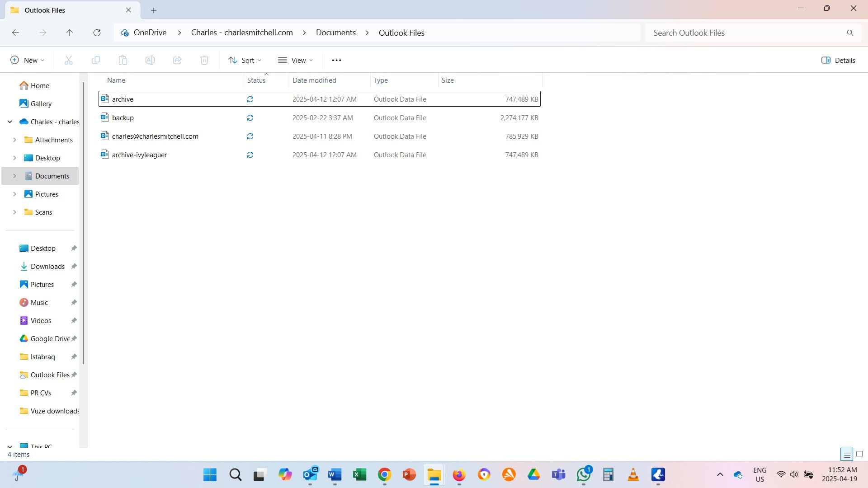Select the backup file row
The width and height of the screenshot is (868, 488).
click(x=320, y=117)
